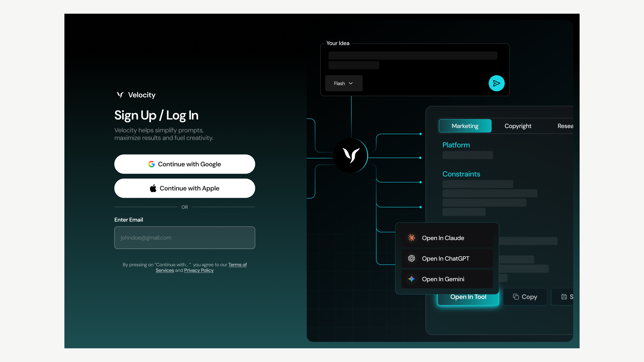The height and width of the screenshot is (362, 644).
Task: Open the Flash model dropdown
Action: (x=344, y=83)
